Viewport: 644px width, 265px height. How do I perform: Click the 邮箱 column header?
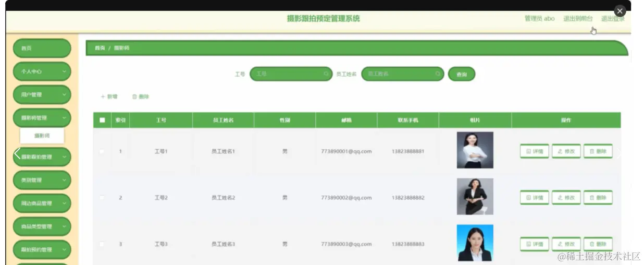tap(346, 121)
